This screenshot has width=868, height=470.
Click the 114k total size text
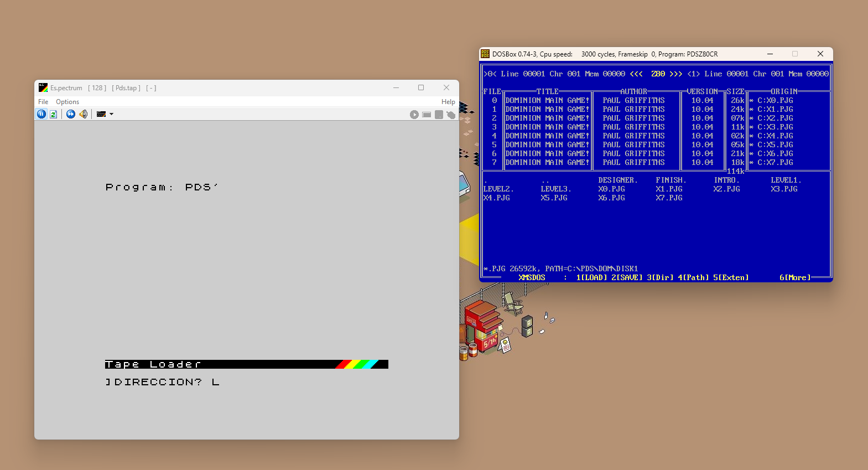pyautogui.click(x=735, y=171)
